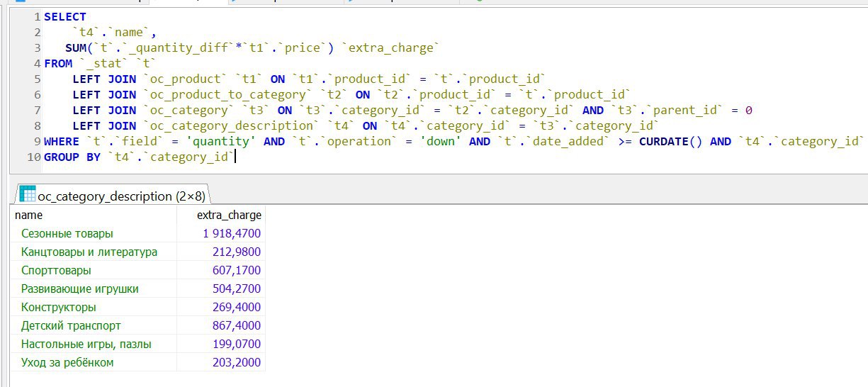
Task: Click the value 212,9800
Action: 237,252
